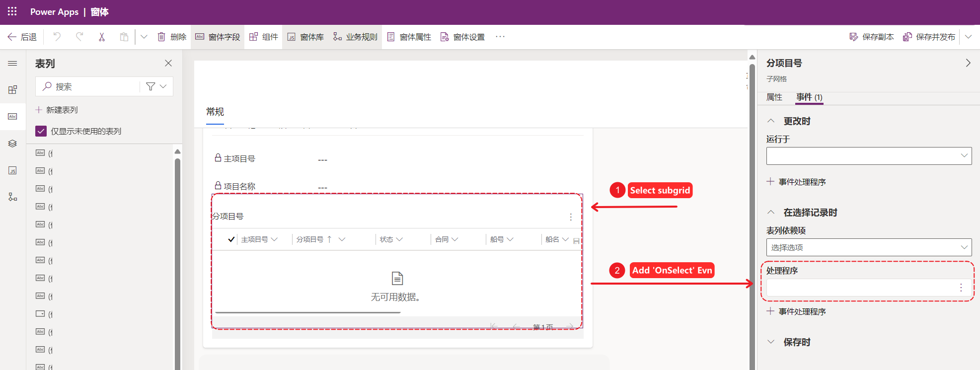Collapse the 在选择记录时 section
The width and height of the screenshot is (980, 370).
[x=771, y=212]
